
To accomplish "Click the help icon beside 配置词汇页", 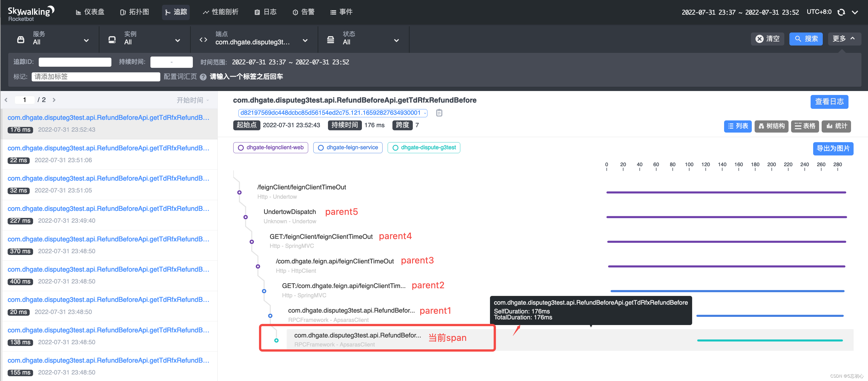I will pyautogui.click(x=203, y=77).
